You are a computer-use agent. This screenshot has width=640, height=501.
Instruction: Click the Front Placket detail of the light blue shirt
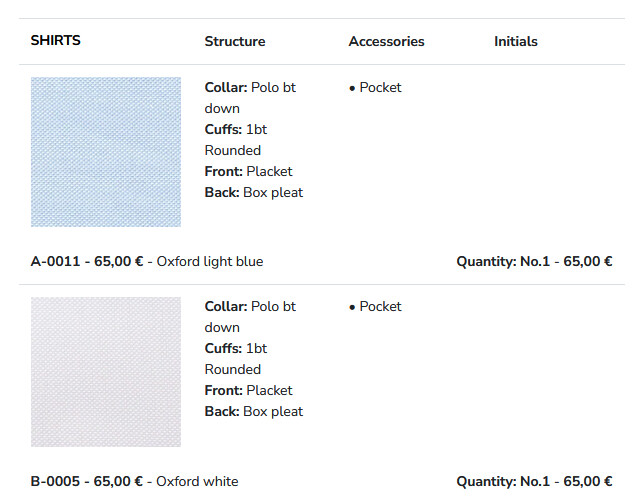(x=249, y=171)
